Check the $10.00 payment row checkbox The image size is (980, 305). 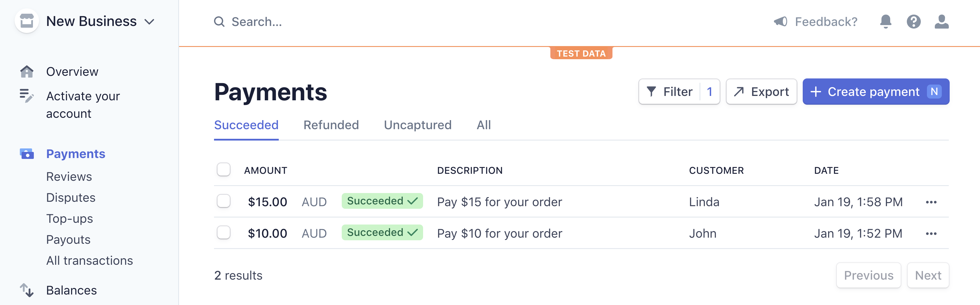pos(223,233)
